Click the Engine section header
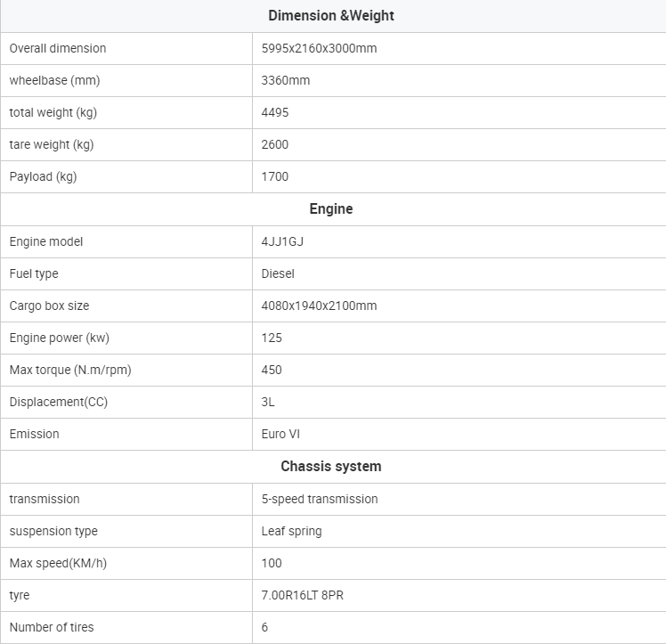Viewport: 666px width, 644px height. 331,209
